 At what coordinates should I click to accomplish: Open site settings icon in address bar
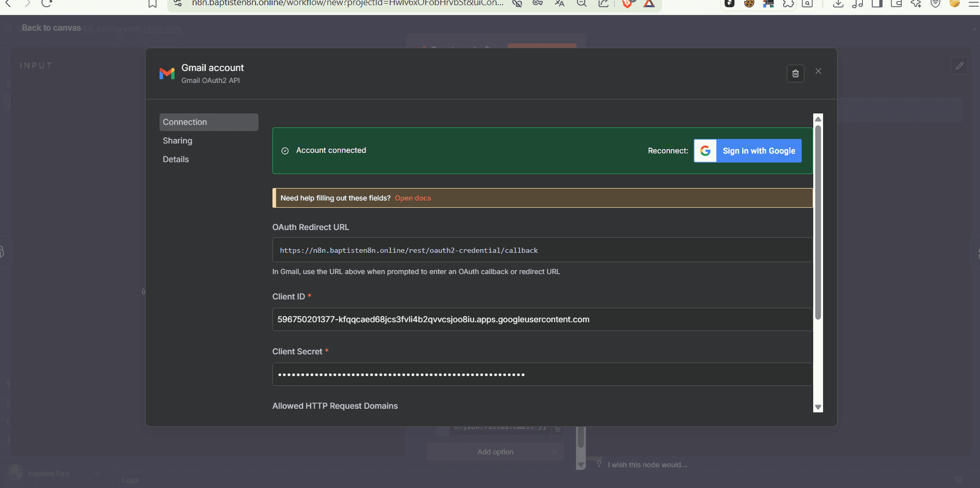[178, 4]
